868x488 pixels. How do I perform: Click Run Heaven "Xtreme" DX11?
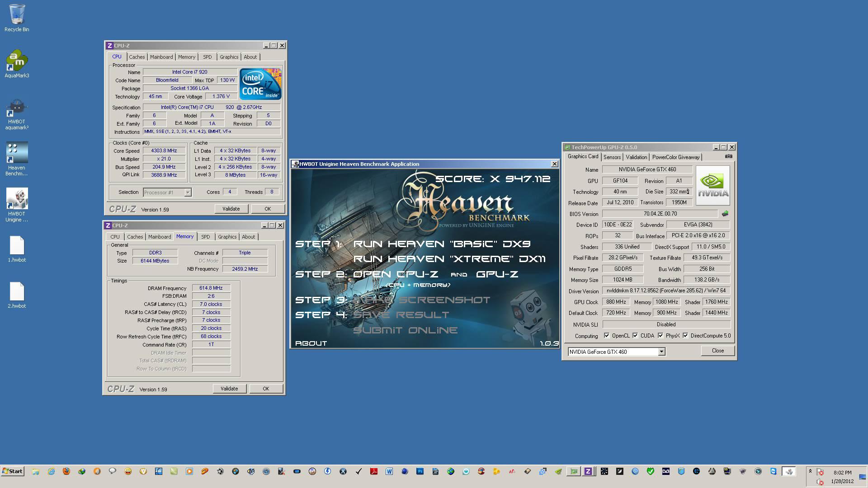(449, 259)
